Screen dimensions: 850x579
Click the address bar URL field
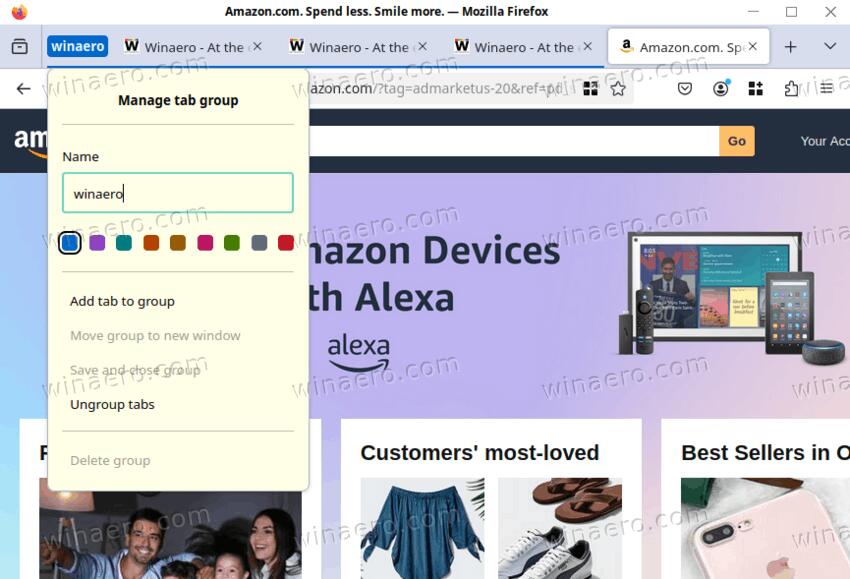click(x=434, y=88)
